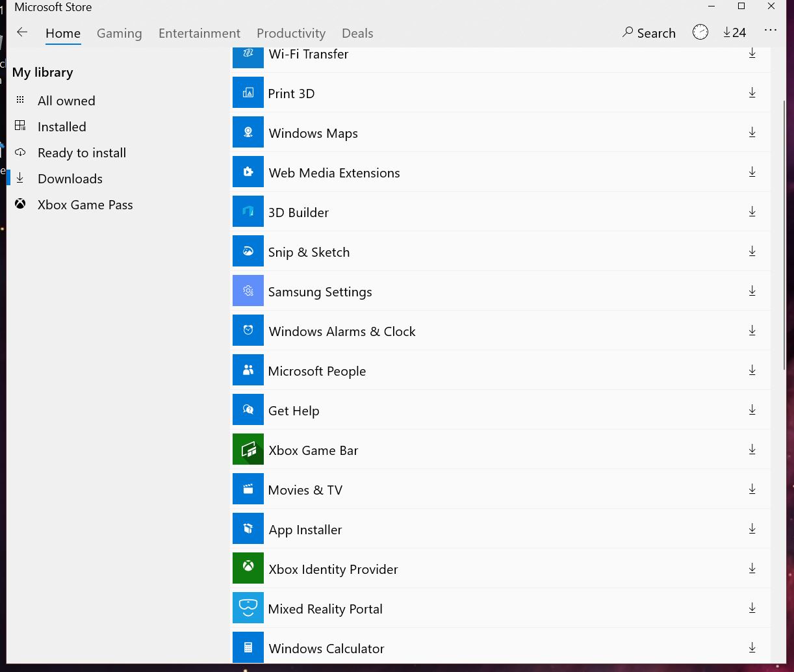The height and width of the screenshot is (672, 794).
Task: Click the Xbox Game Bar app icon
Action: [x=248, y=450]
